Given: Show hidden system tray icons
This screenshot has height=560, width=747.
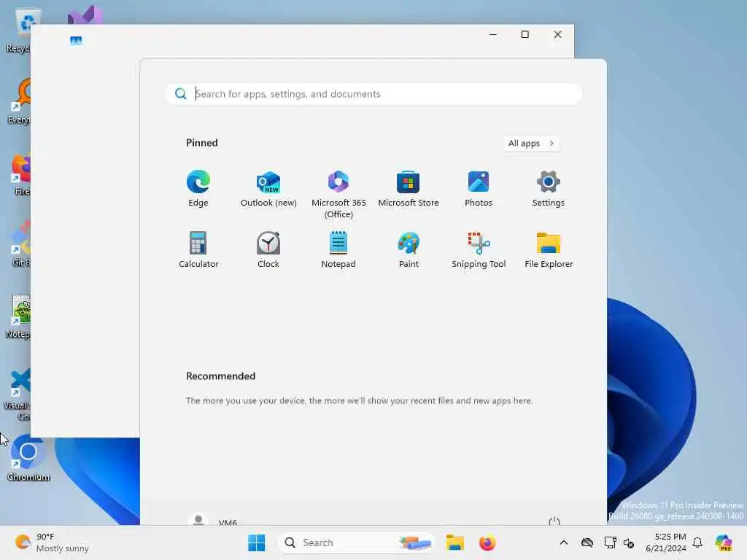Looking at the screenshot, I should click(x=564, y=542).
